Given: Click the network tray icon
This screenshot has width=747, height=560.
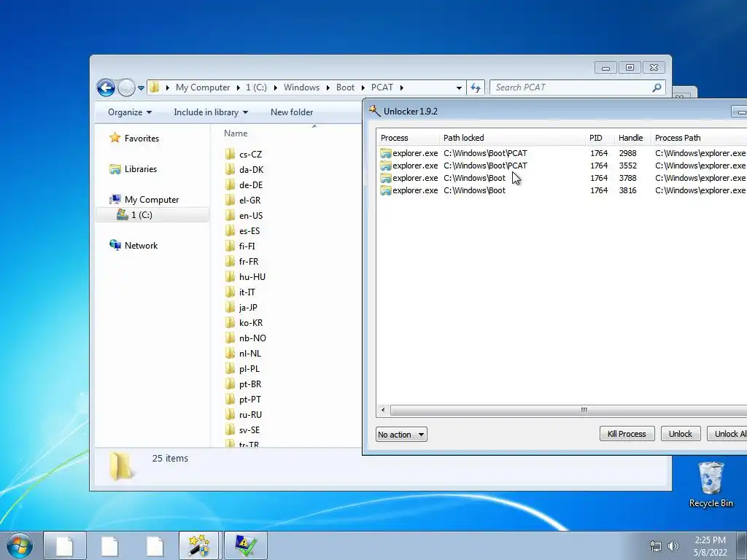Looking at the screenshot, I should (656, 546).
